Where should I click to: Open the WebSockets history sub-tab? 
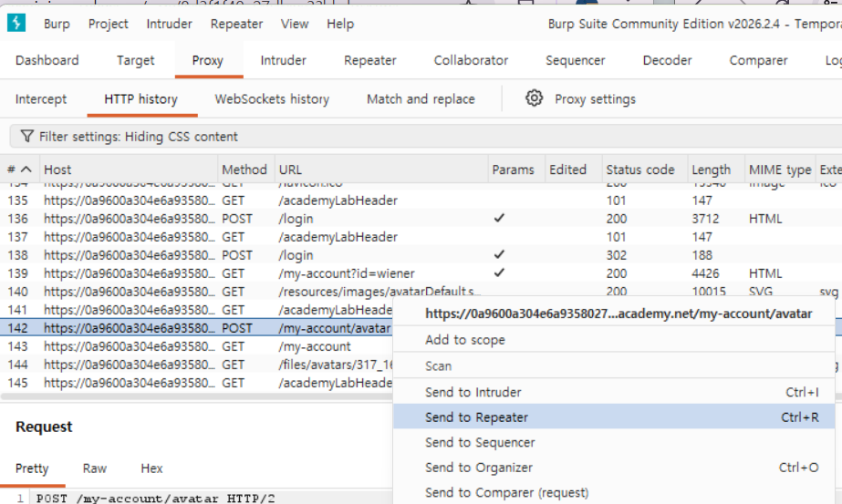(272, 98)
